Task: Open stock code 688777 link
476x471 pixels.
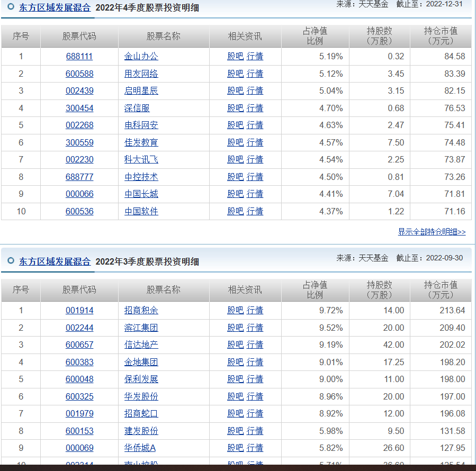Action: (79, 177)
